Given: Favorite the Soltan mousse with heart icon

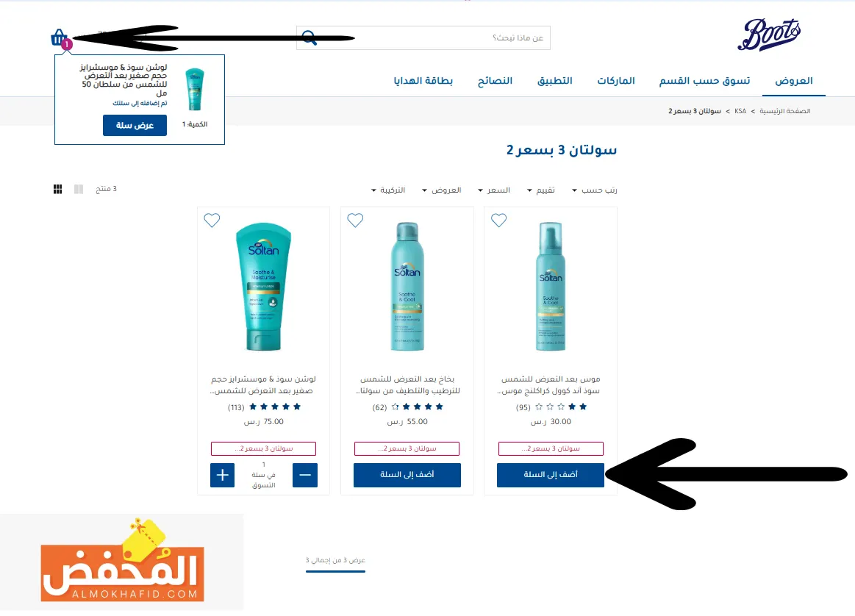Looking at the screenshot, I should pyautogui.click(x=498, y=221).
